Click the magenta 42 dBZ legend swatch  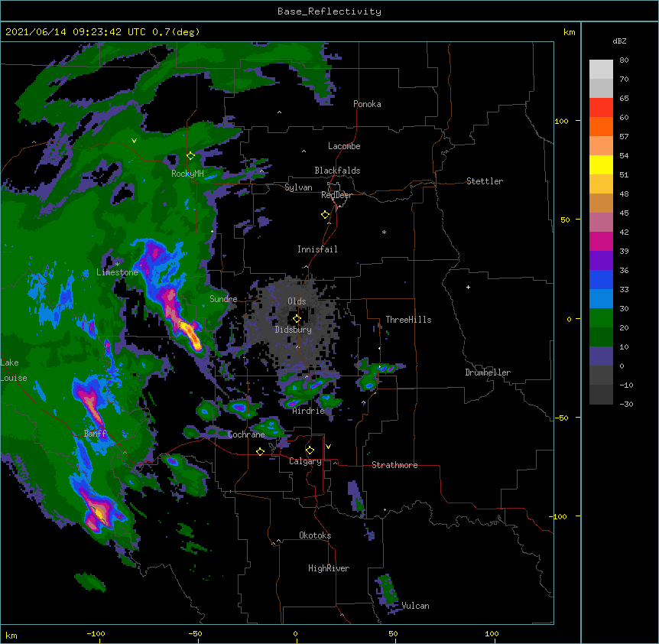(x=601, y=241)
